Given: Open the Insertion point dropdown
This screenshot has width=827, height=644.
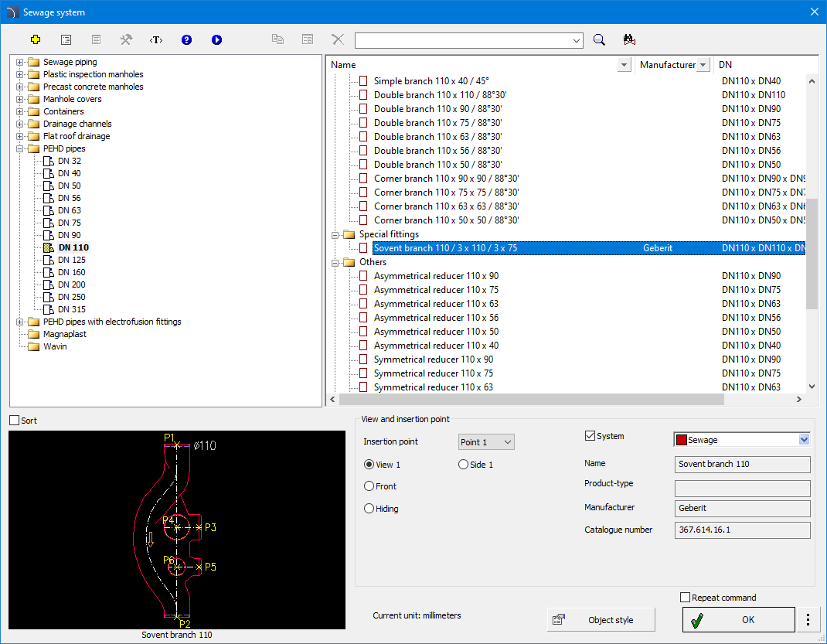Looking at the screenshot, I should [x=486, y=442].
